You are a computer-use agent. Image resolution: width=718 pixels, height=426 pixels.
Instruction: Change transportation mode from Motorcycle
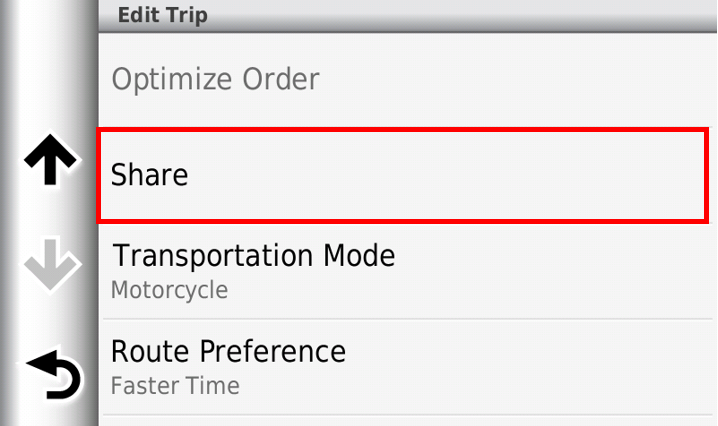tap(408, 271)
